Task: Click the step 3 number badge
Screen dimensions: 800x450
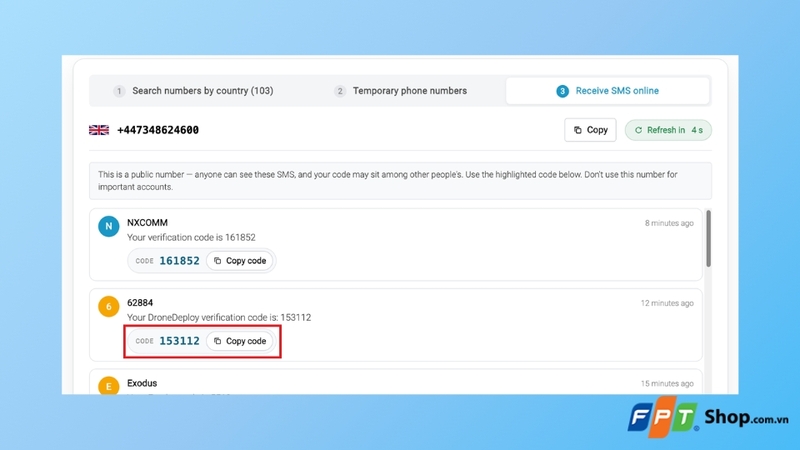Action: (x=562, y=91)
